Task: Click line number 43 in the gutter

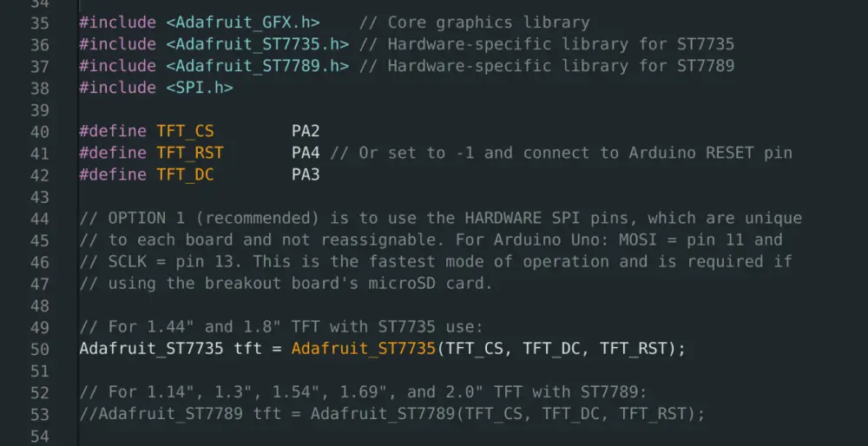Action: pyautogui.click(x=40, y=197)
